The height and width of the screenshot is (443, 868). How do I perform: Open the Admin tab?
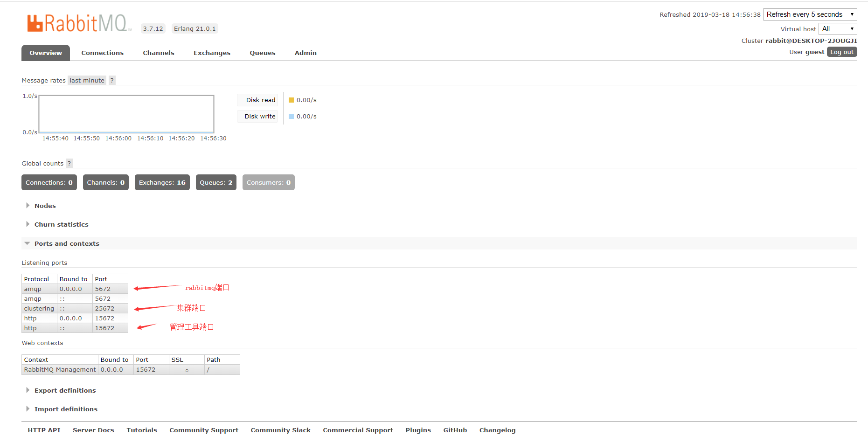(306, 53)
